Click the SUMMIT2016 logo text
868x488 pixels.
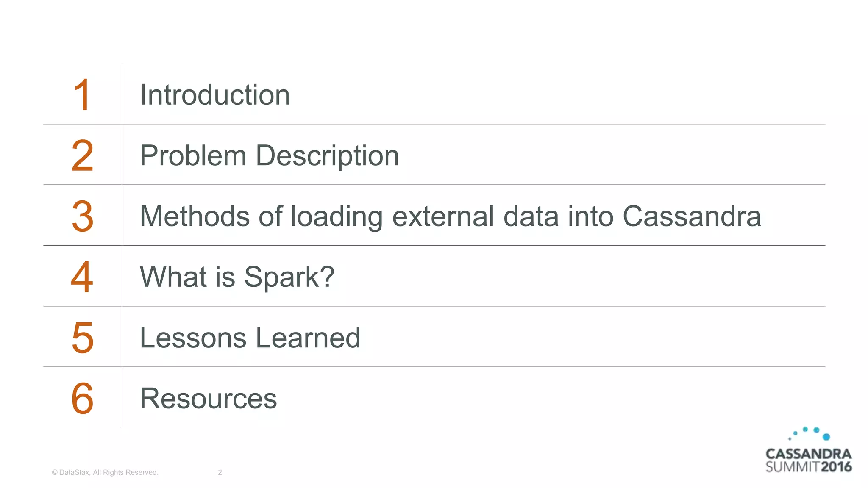click(x=808, y=467)
